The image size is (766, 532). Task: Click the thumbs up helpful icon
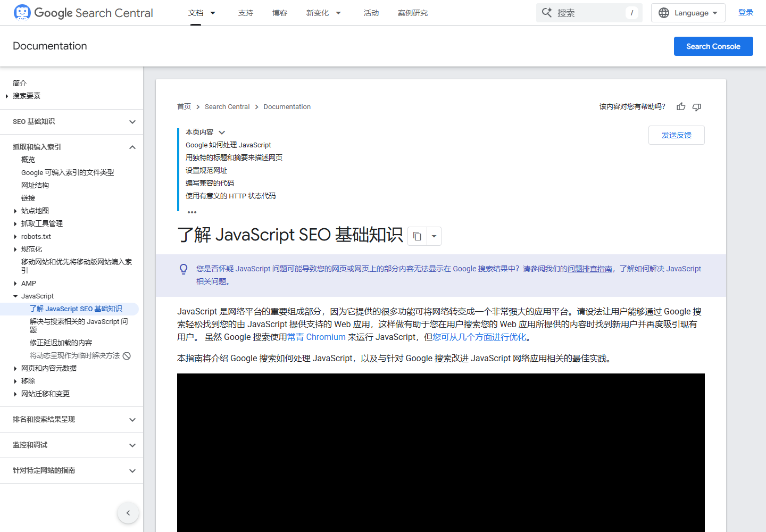pyautogui.click(x=681, y=107)
